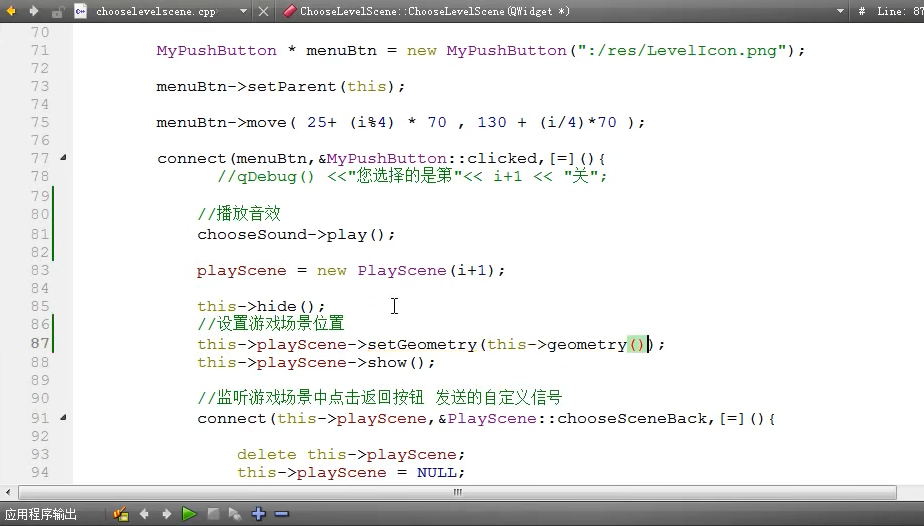Go to the previous output item

point(144,514)
